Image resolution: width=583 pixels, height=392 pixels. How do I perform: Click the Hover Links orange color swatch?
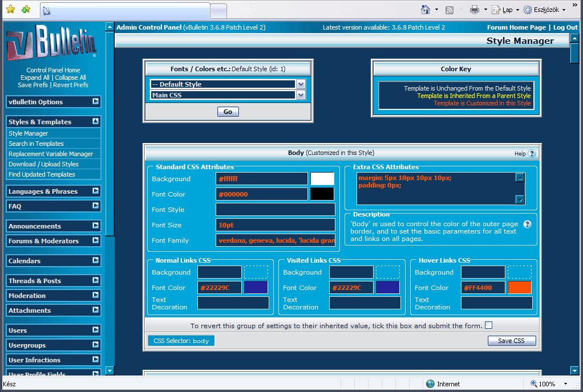pos(519,288)
